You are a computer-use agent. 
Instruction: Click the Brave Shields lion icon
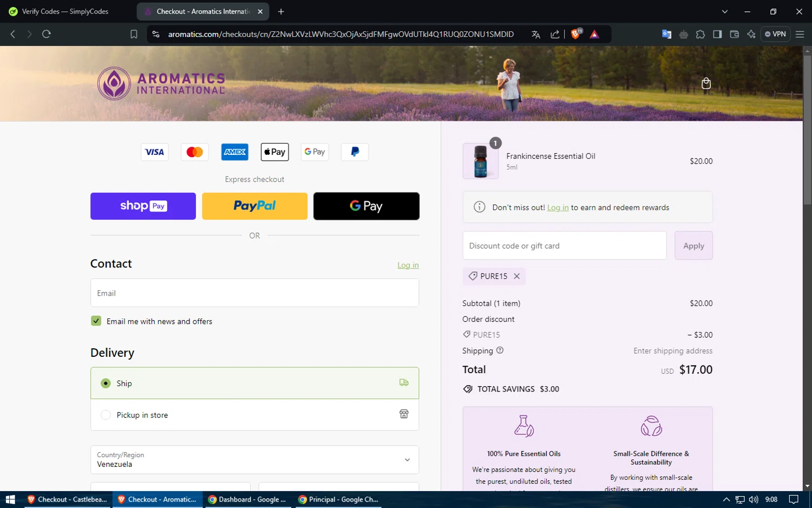coord(576,34)
